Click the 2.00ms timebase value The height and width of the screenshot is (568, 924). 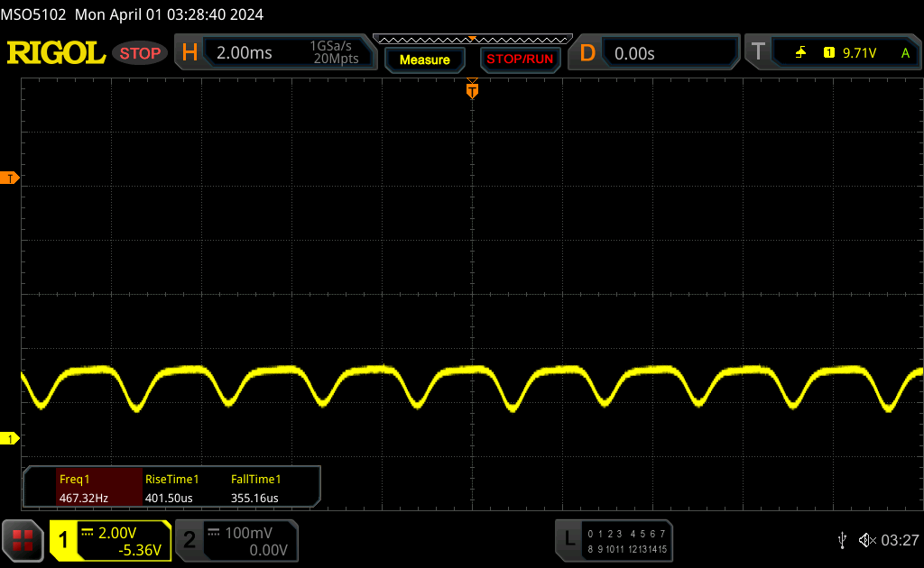click(x=244, y=53)
